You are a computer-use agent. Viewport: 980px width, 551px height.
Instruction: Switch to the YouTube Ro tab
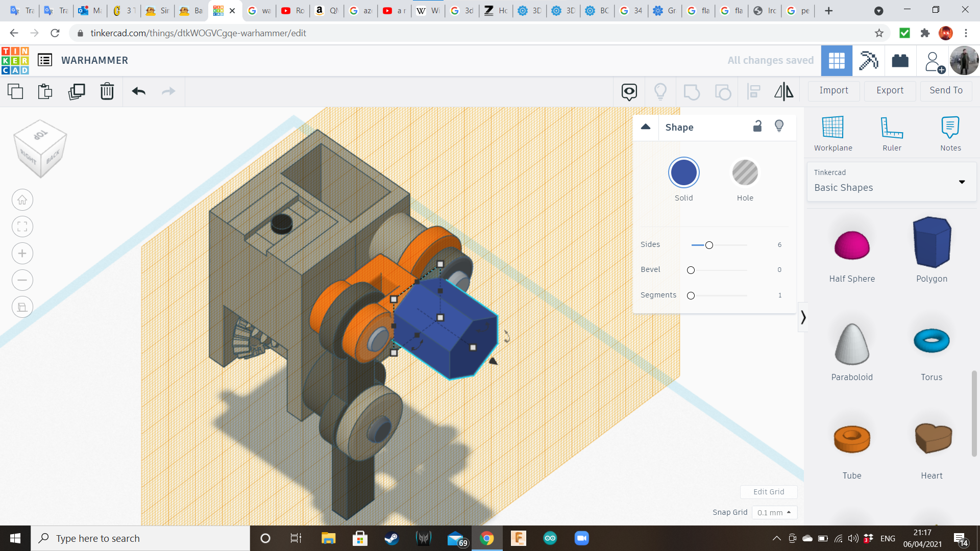tap(293, 10)
